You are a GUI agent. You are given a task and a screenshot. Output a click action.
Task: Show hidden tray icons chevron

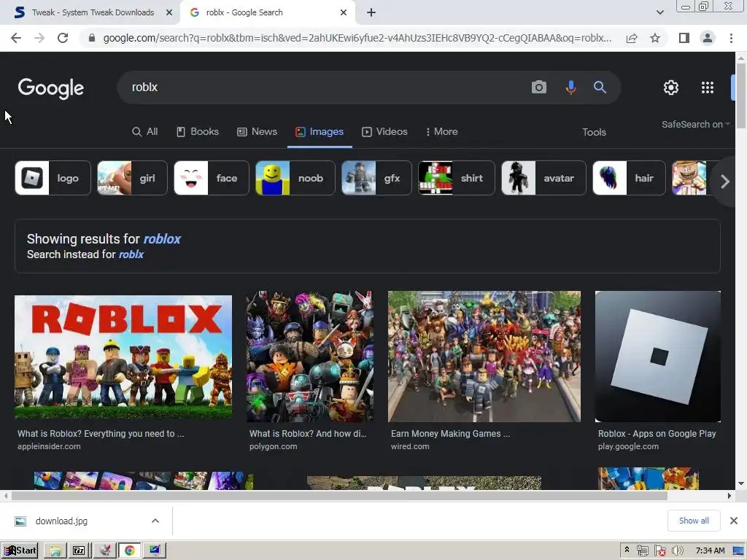point(627,551)
